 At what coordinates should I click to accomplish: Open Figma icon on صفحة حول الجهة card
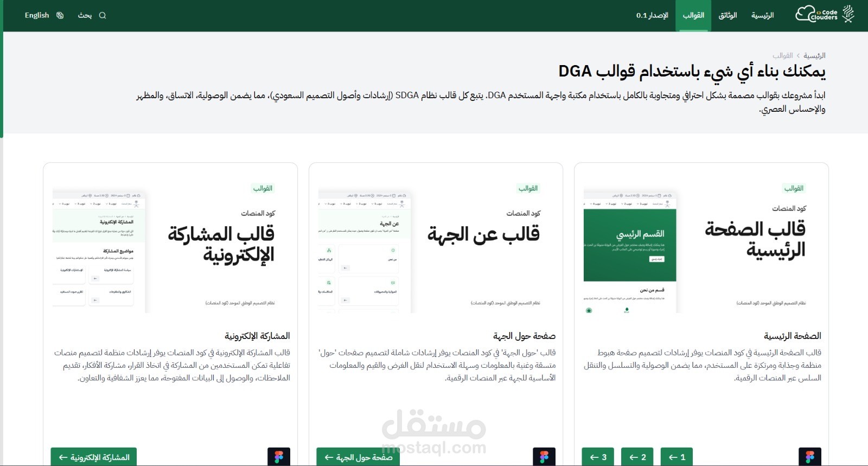click(544, 457)
